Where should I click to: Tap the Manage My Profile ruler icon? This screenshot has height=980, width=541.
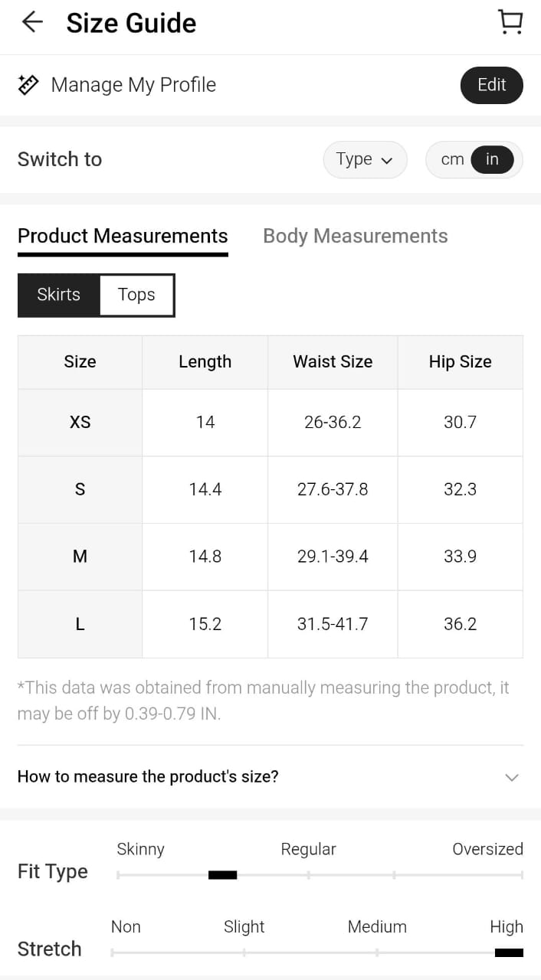(28, 85)
